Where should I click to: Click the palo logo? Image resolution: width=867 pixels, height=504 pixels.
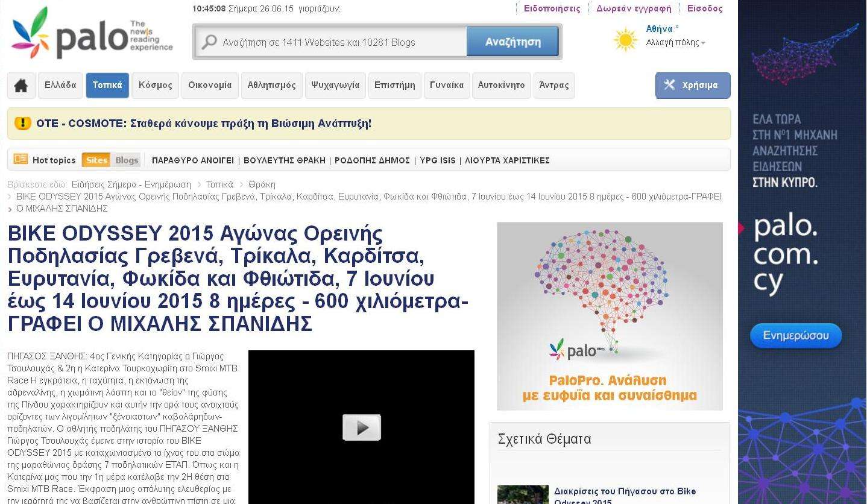pos(92,33)
